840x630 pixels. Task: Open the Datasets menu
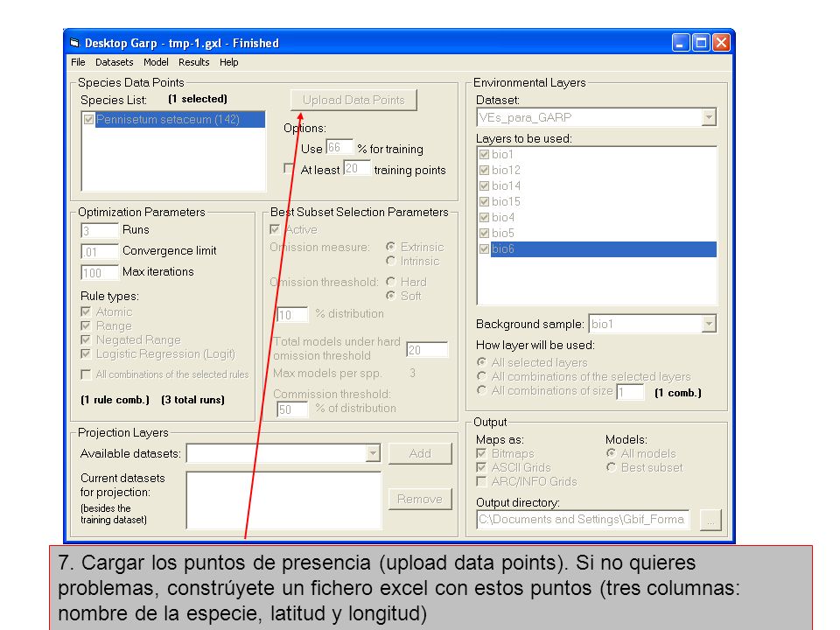pos(114,62)
